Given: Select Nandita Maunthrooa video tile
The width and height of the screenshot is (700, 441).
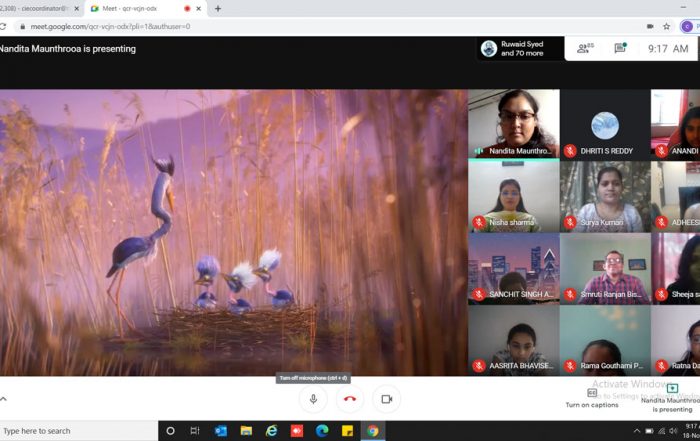Looking at the screenshot, I should point(514,124).
